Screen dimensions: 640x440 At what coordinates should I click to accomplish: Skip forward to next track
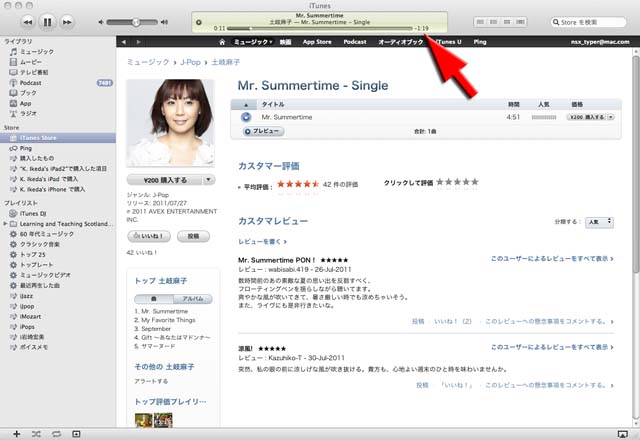(67, 22)
